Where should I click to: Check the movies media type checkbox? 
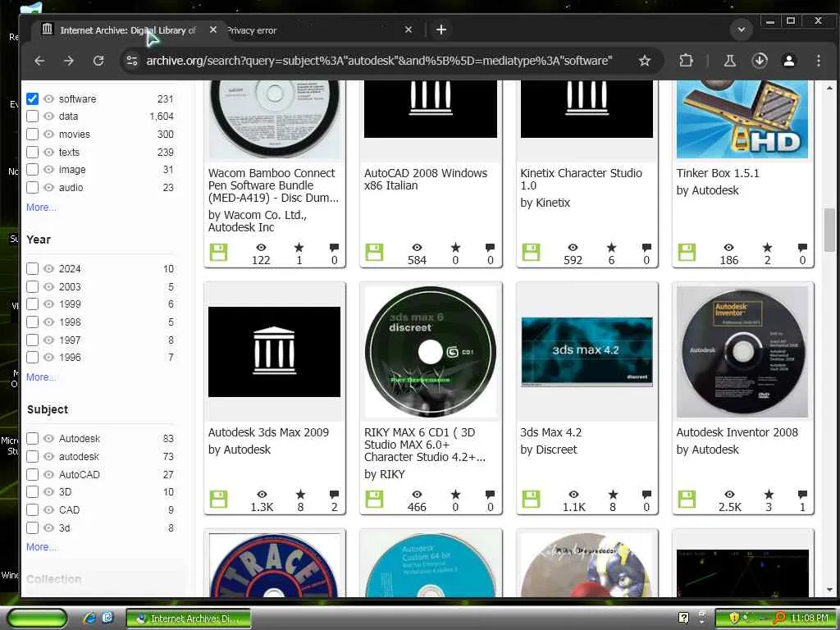(32, 134)
